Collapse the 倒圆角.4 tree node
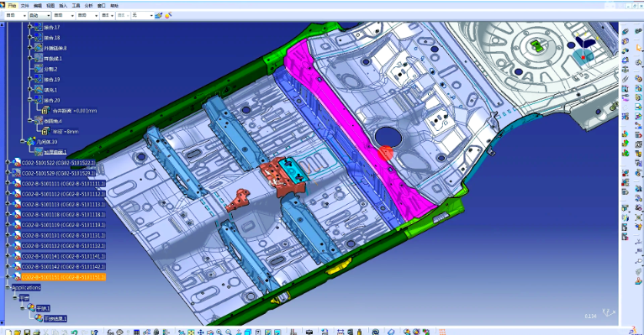Image resolution: width=644 pixels, height=335 pixels. [30, 121]
